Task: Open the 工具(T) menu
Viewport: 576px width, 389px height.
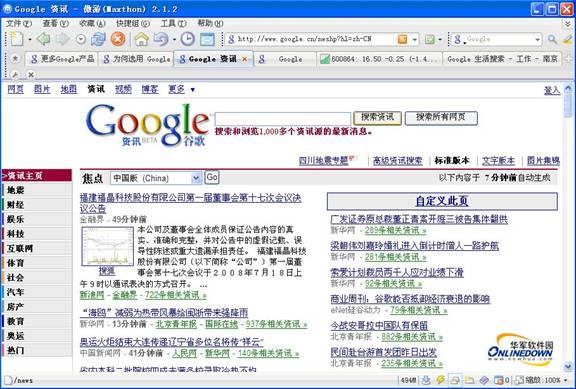Action: point(173,23)
